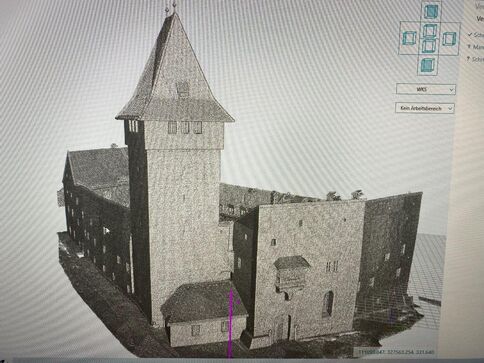This screenshot has height=363, width=484.
Task: Select the top face of the unfolded view cube
Action: (431, 11)
